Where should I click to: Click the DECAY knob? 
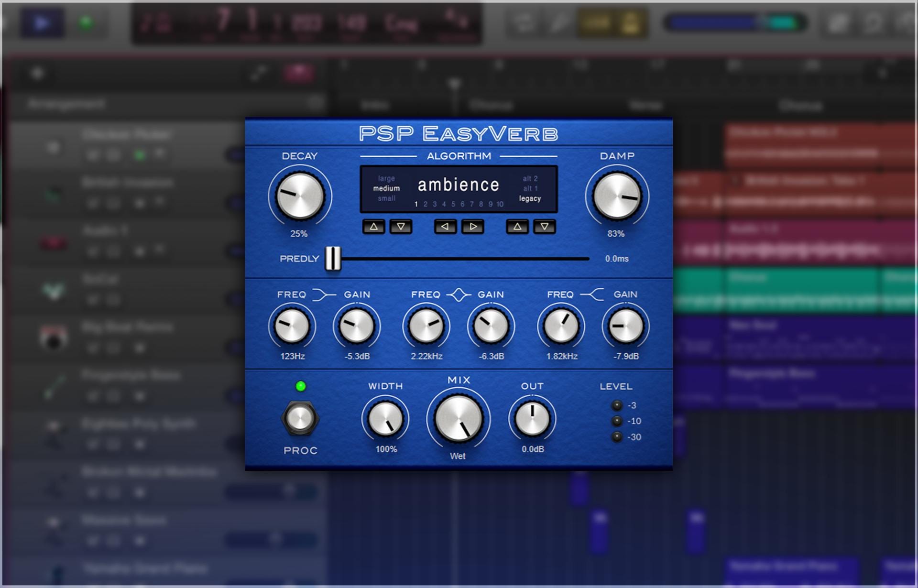tap(300, 196)
